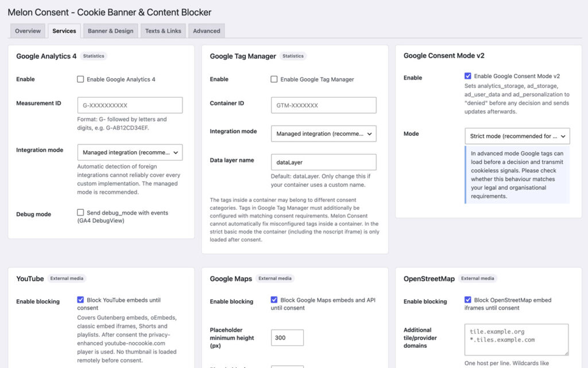Click the Container ID label

pyautogui.click(x=227, y=103)
